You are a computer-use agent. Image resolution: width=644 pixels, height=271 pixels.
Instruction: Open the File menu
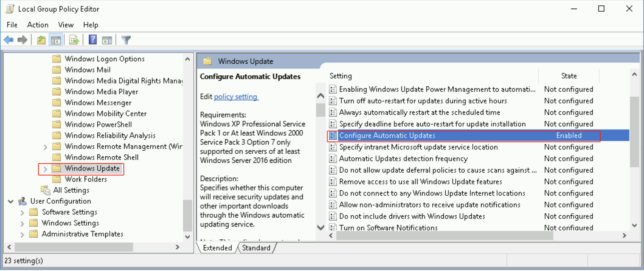(x=12, y=25)
